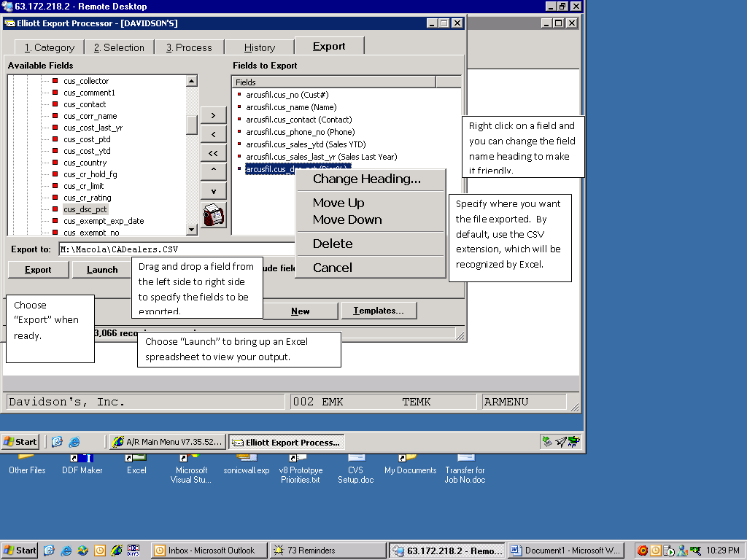The width and height of the screenshot is (747, 560).
Task: Click the rightmost icon in the remote system tray
Action: 573,442
